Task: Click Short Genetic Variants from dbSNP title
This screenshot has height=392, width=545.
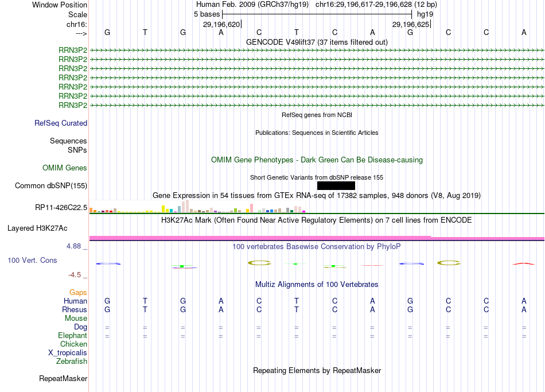Action: 317,177
